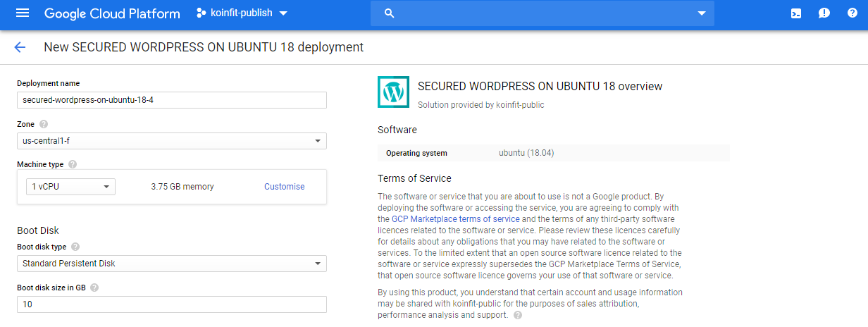Screen dimensions: 868x327
Task: Click 'Solution provided by koinfit-public' text
Action: [x=481, y=105]
